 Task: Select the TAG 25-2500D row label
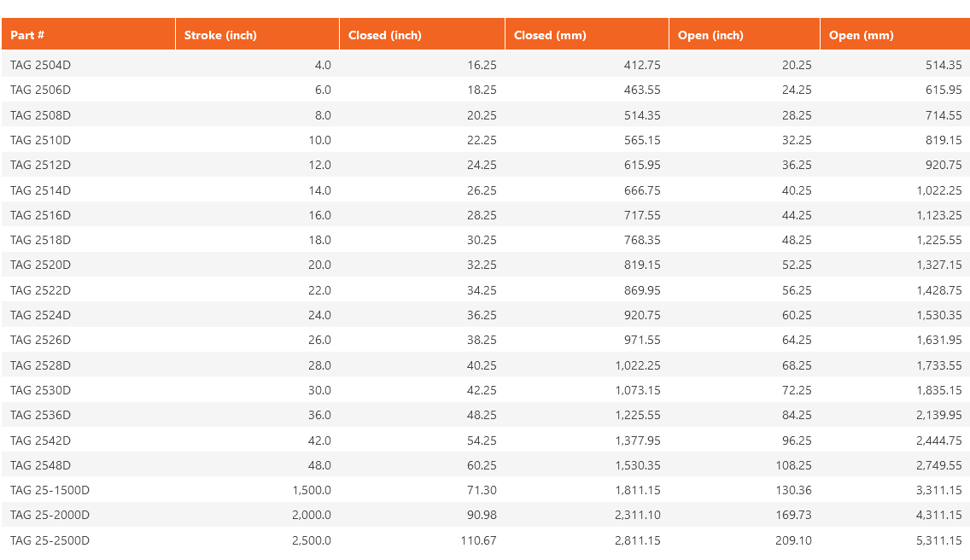tap(50, 540)
